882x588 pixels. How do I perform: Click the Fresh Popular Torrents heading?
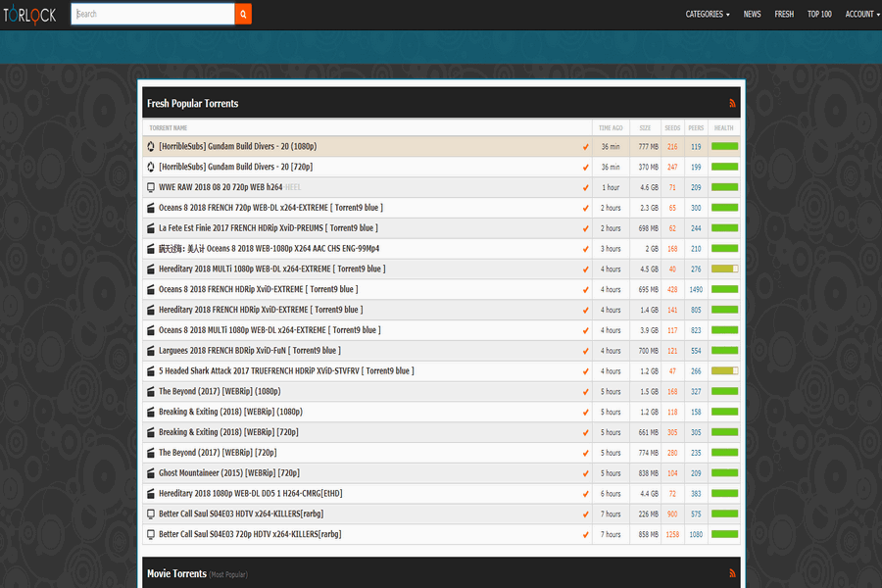[x=192, y=104]
